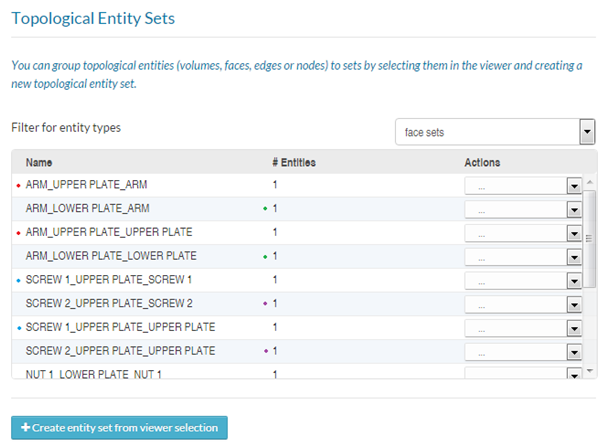The height and width of the screenshot is (448, 609).
Task: Click the entity table's scroll up arrow
Action: click(x=590, y=181)
